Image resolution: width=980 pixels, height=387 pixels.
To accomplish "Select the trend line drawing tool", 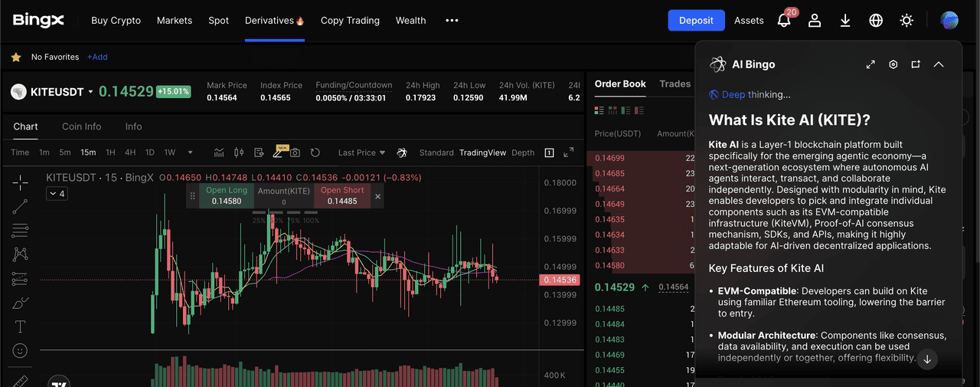I will pyautogui.click(x=21, y=205).
